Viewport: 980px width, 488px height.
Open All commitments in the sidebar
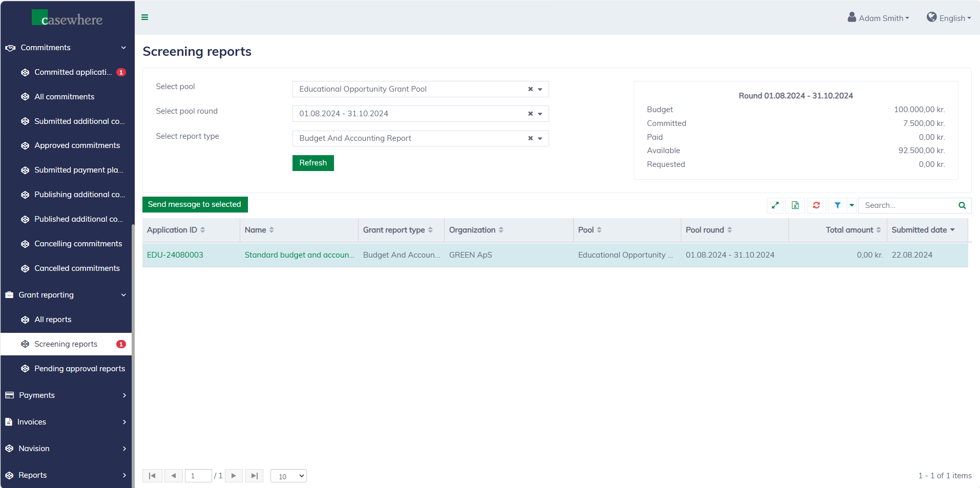coord(64,97)
